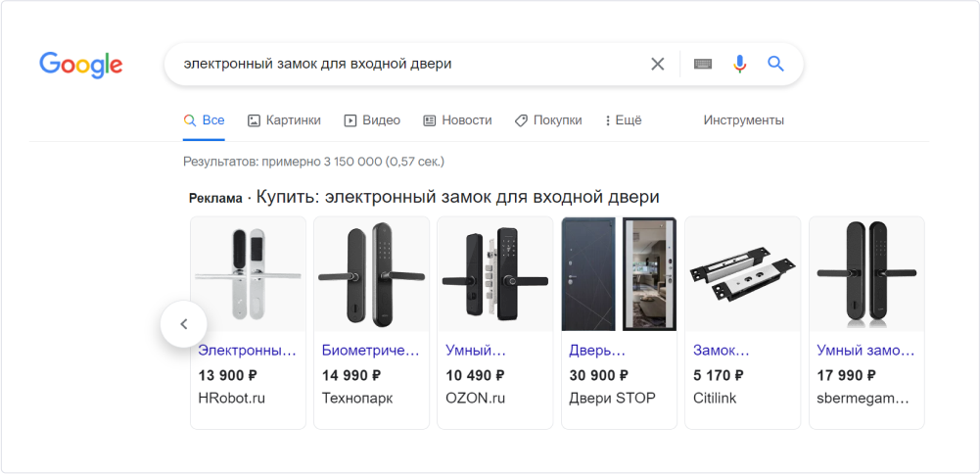The height and width of the screenshot is (474, 980).
Task: Click the blue magnifier search icon
Action: (x=775, y=64)
